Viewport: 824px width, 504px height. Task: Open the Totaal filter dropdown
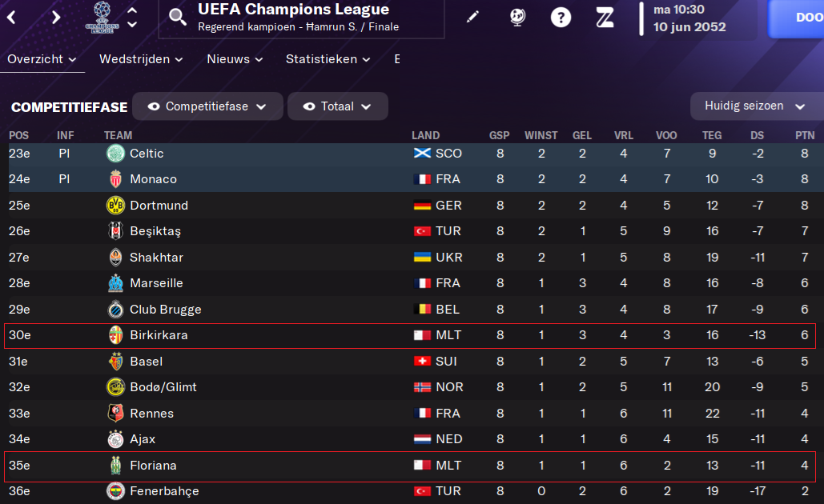338,106
